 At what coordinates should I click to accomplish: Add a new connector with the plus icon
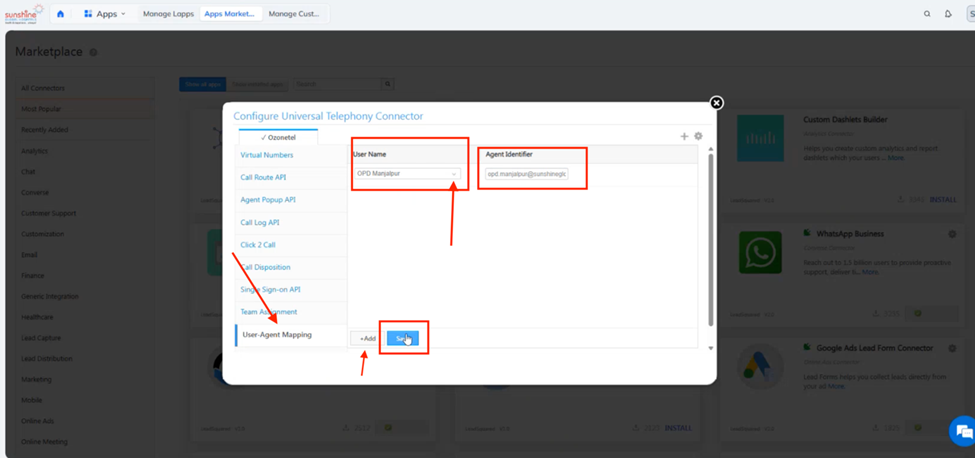pos(684,136)
